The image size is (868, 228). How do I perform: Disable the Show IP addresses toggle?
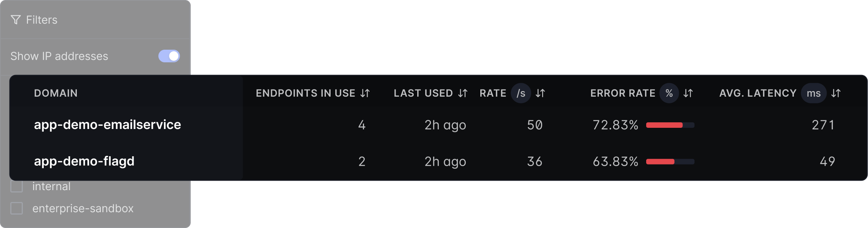(170, 56)
